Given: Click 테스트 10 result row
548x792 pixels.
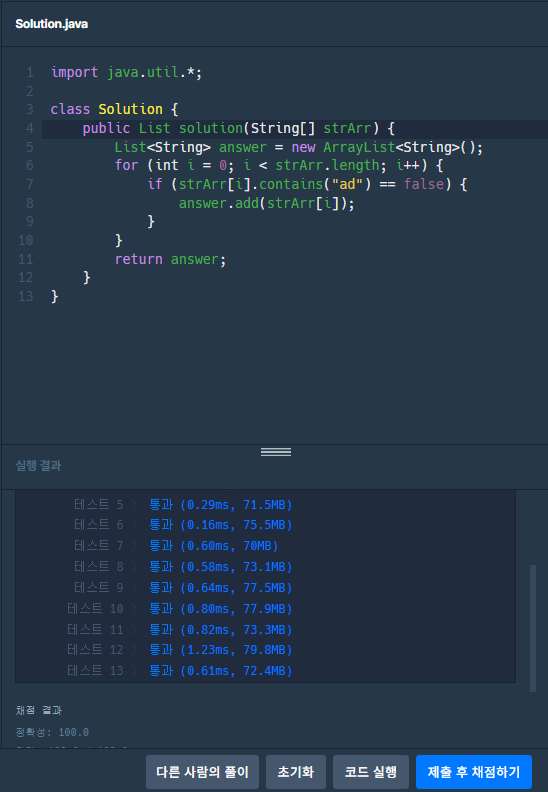Looking at the screenshot, I should (x=179, y=609).
